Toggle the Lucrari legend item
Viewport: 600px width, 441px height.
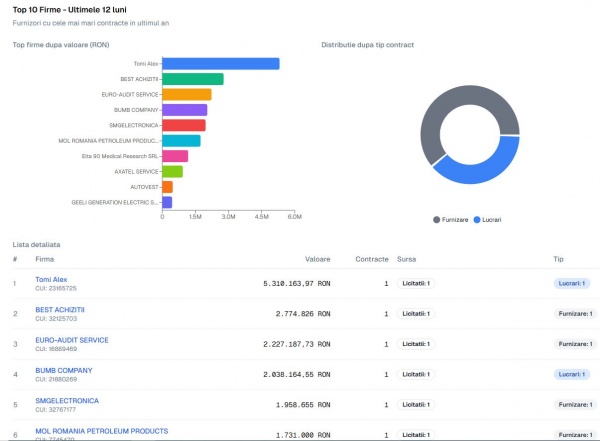click(491, 219)
